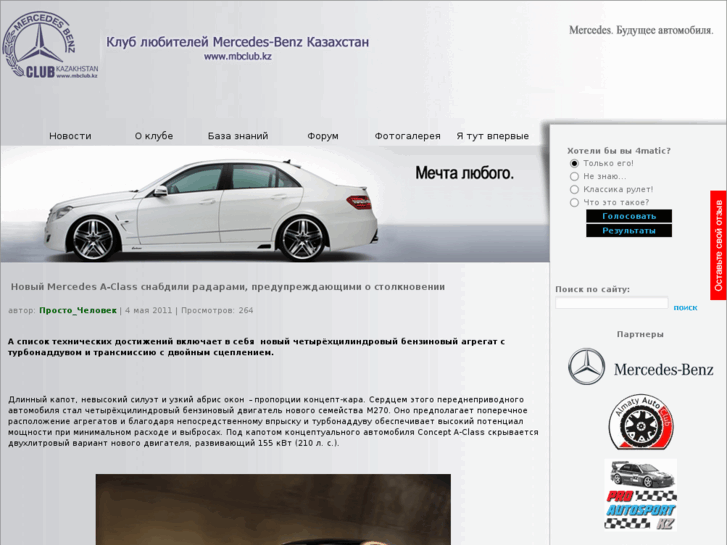This screenshot has height=545, width=727.
Task: Open the Almaty Auto Club partner logo
Action: (x=641, y=422)
